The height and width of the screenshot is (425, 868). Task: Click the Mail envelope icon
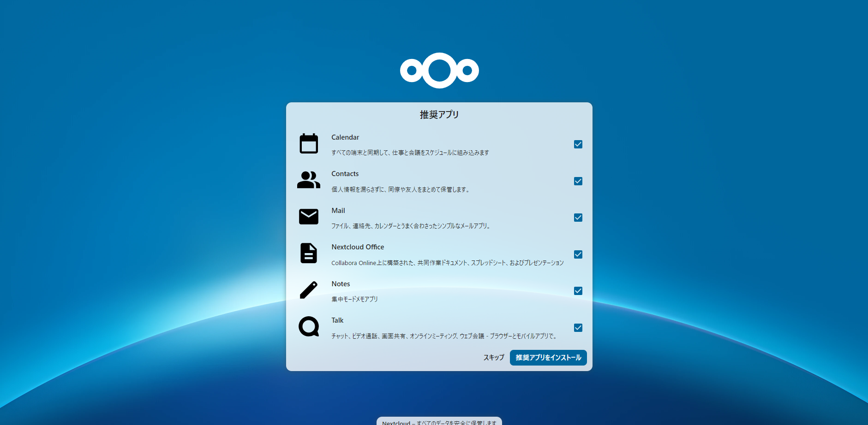click(x=309, y=217)
